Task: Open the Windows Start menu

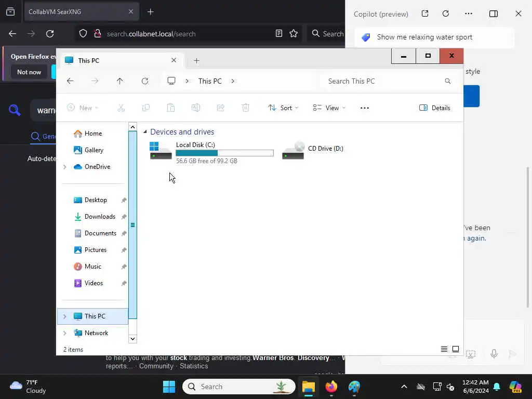Action: click(169, 387)
